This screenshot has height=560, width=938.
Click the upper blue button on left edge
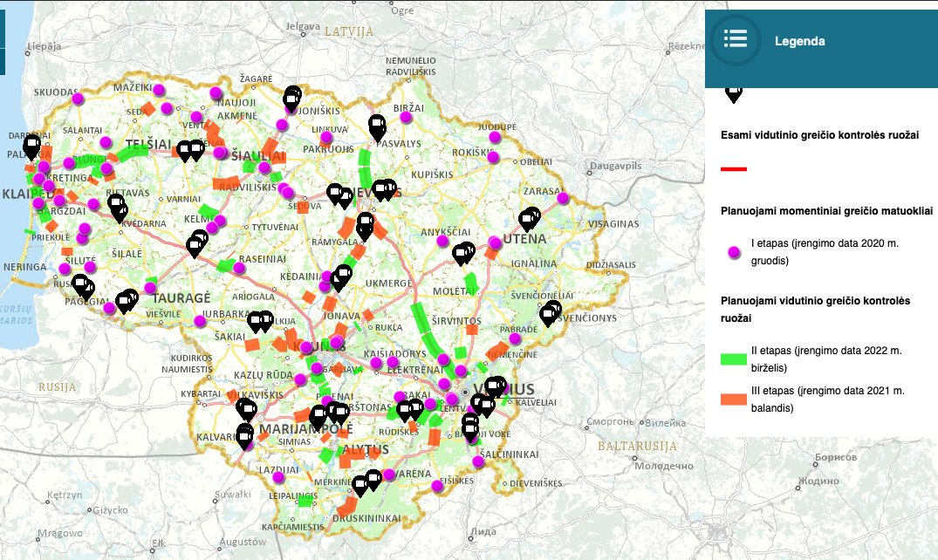coord(2,31)
